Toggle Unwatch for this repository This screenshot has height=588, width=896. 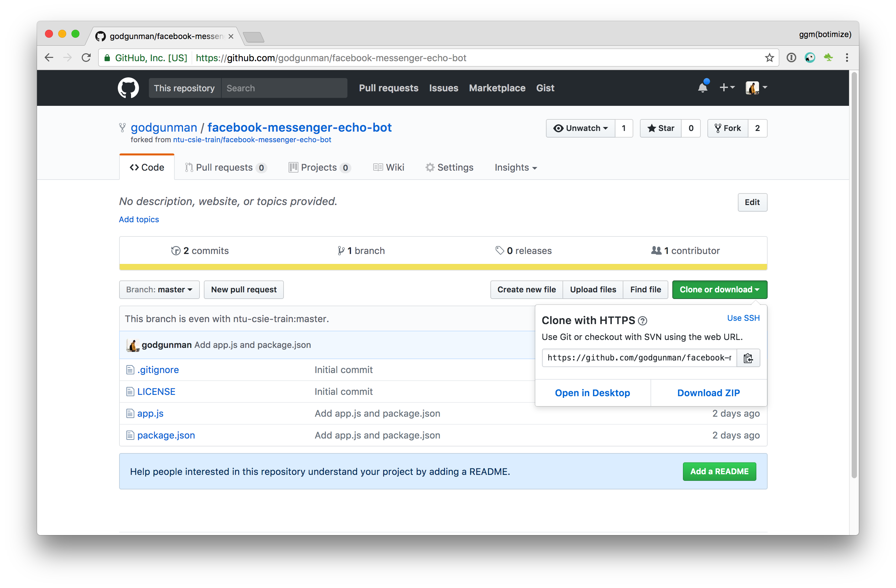(x=581, y=128)
